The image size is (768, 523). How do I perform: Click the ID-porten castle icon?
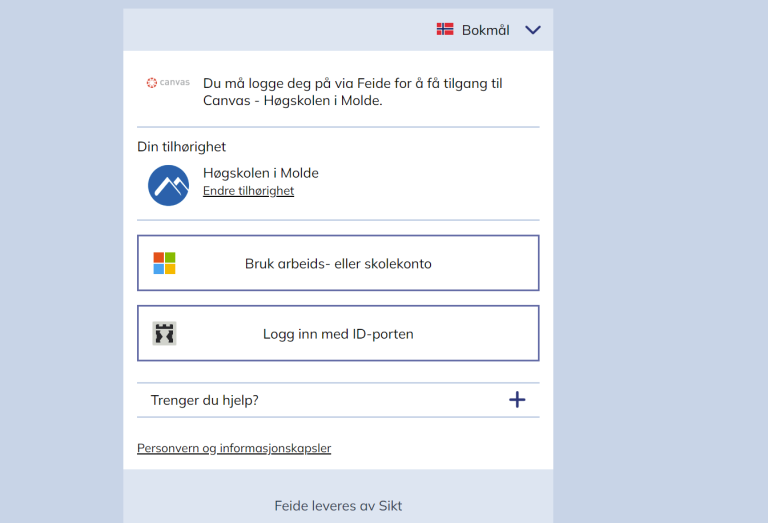pyautogui.click(x=164, y=334)
